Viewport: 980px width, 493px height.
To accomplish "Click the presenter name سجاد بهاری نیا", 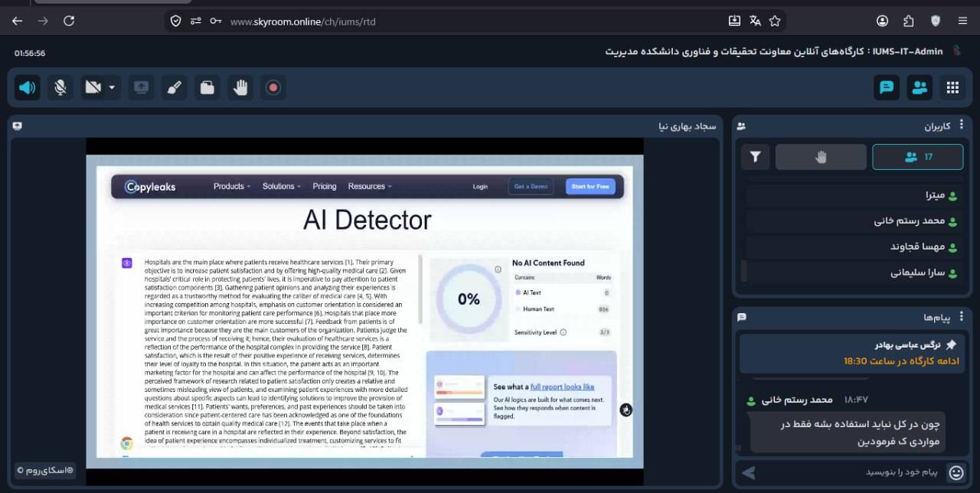I will point(687,126).
